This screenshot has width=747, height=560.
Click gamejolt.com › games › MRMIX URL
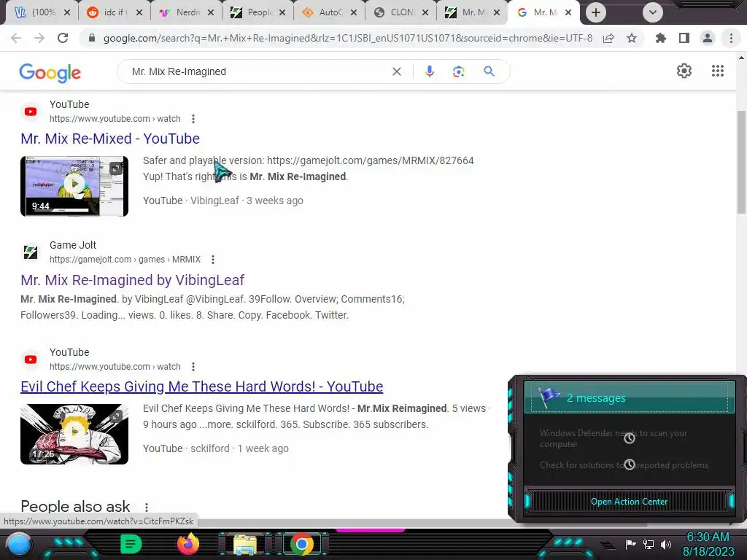(125, 260)
